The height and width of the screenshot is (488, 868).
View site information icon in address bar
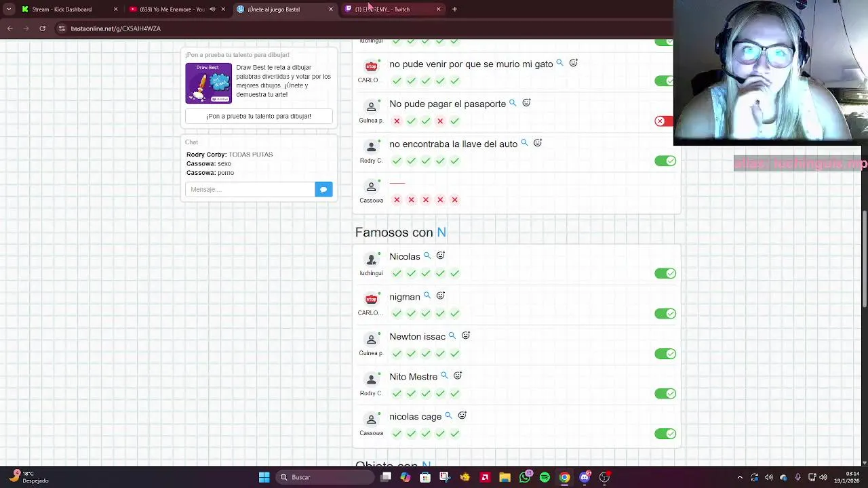pyautogui.click(x=62, y=28)
